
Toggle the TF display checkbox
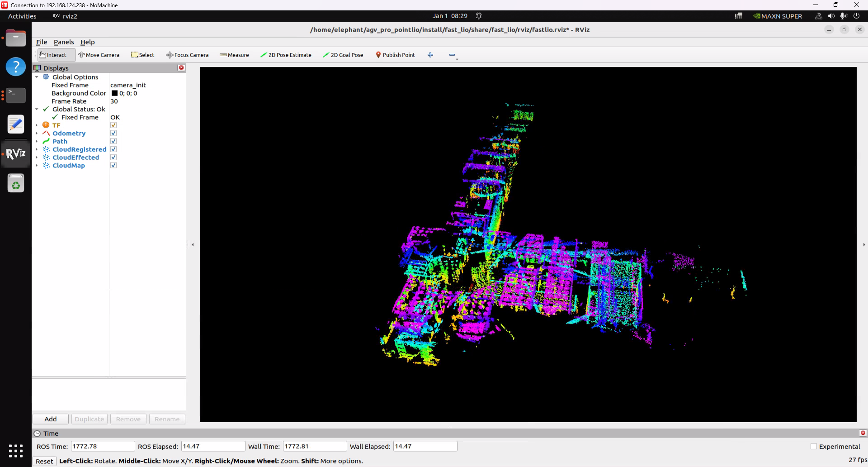click(113, 125)
